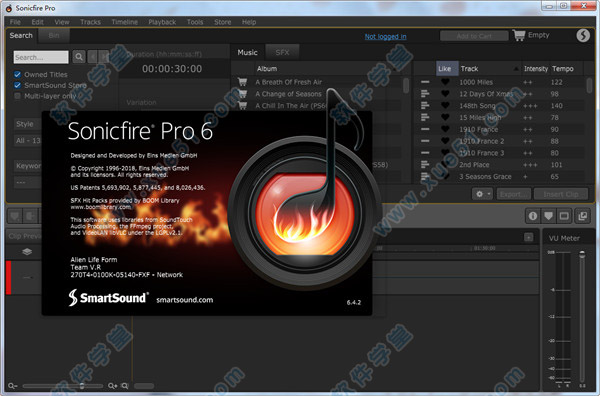
Task: Click the Search text field
Action: coord(41,57)
